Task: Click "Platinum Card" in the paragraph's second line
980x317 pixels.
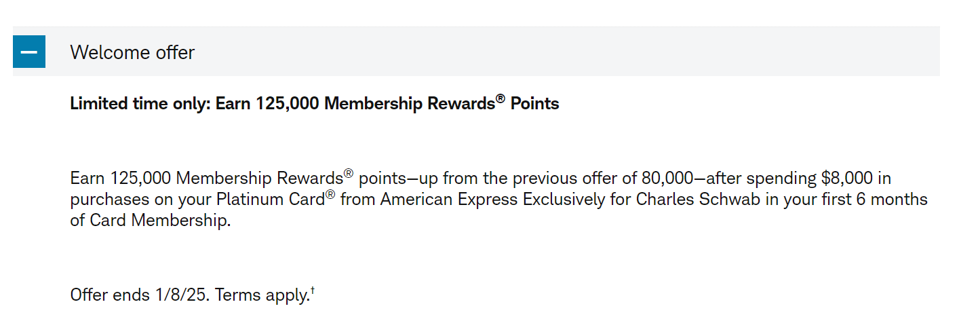Action: click(271, 200)
